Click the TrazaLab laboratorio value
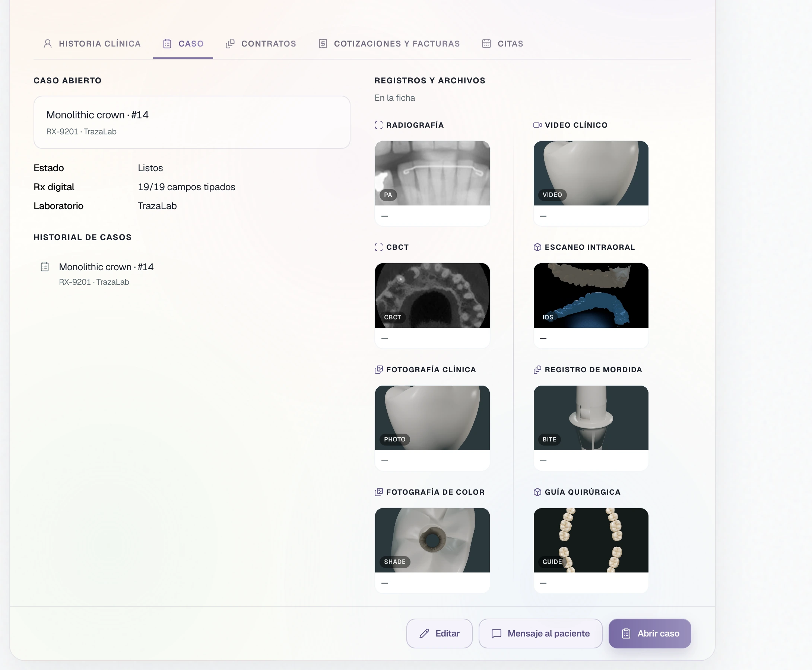 (157, 206)
